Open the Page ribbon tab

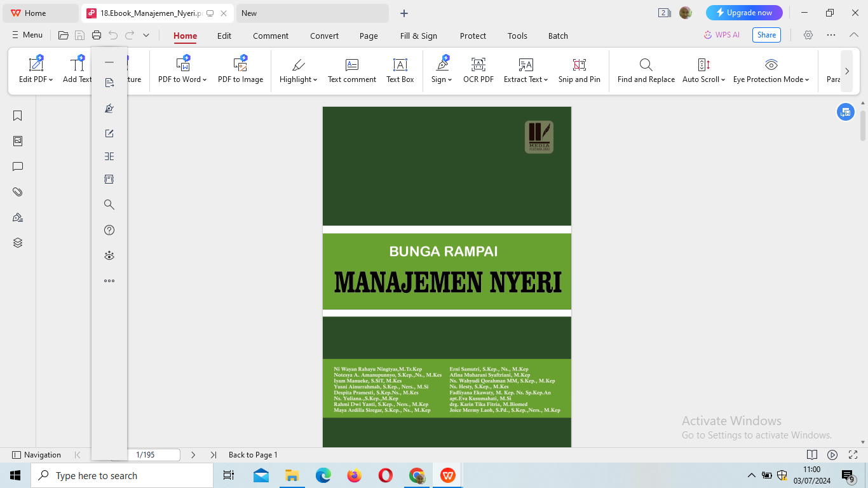(x=369, y=36)
